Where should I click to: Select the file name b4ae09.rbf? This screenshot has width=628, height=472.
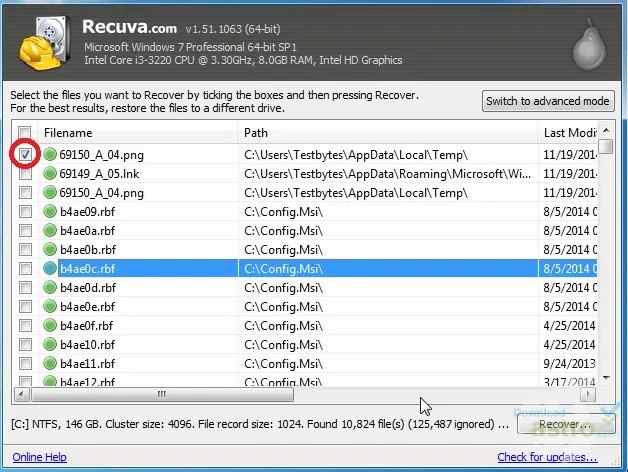87,212
